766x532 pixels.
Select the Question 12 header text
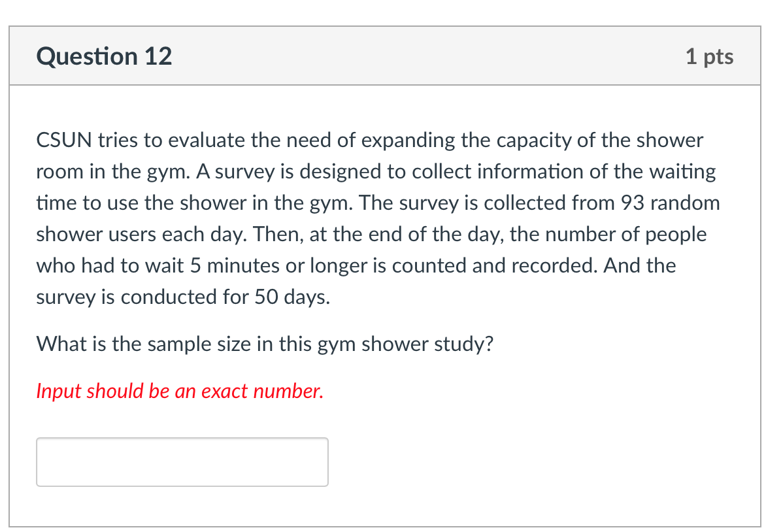coord(104,56)
